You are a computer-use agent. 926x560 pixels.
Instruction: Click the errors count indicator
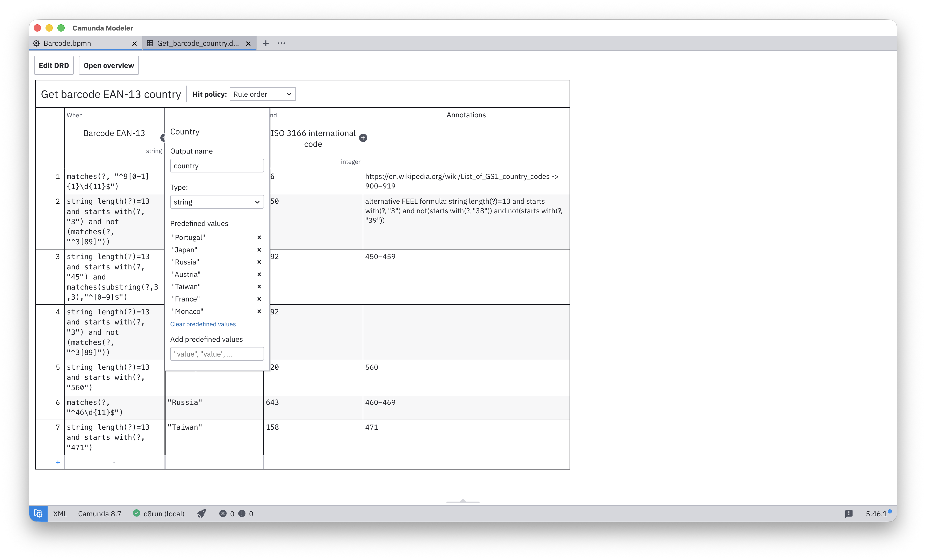227,513
